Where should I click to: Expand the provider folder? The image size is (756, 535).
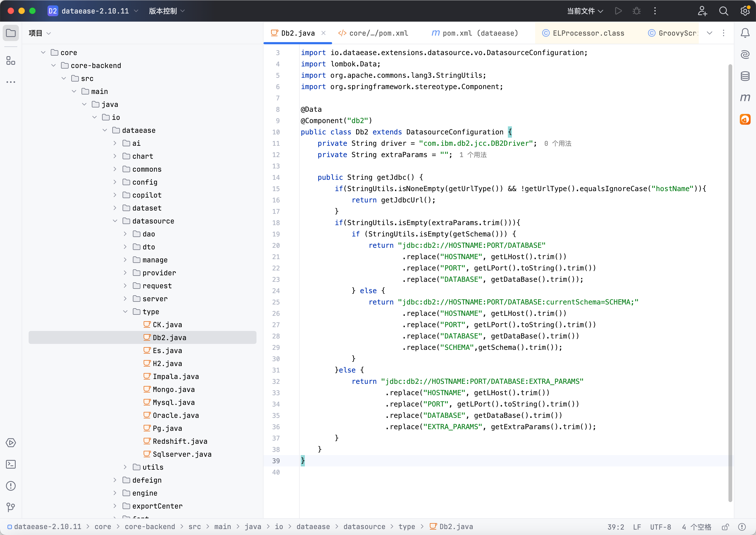125,272
